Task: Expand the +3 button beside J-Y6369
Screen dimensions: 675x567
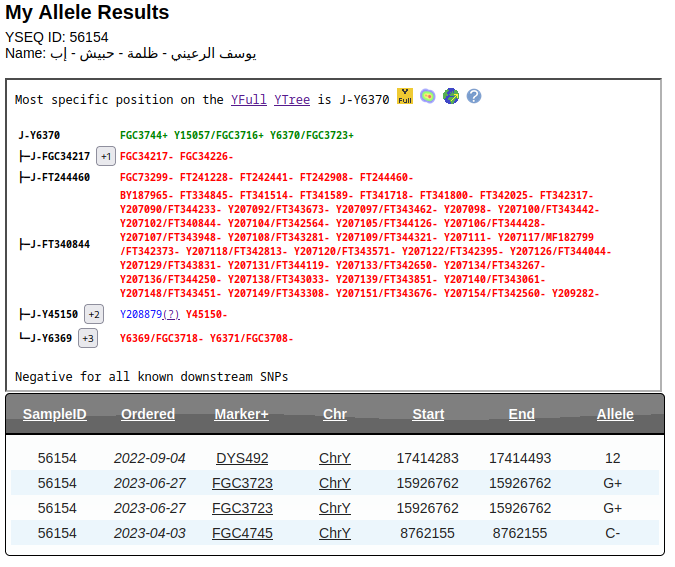Action: pos(88,338)
